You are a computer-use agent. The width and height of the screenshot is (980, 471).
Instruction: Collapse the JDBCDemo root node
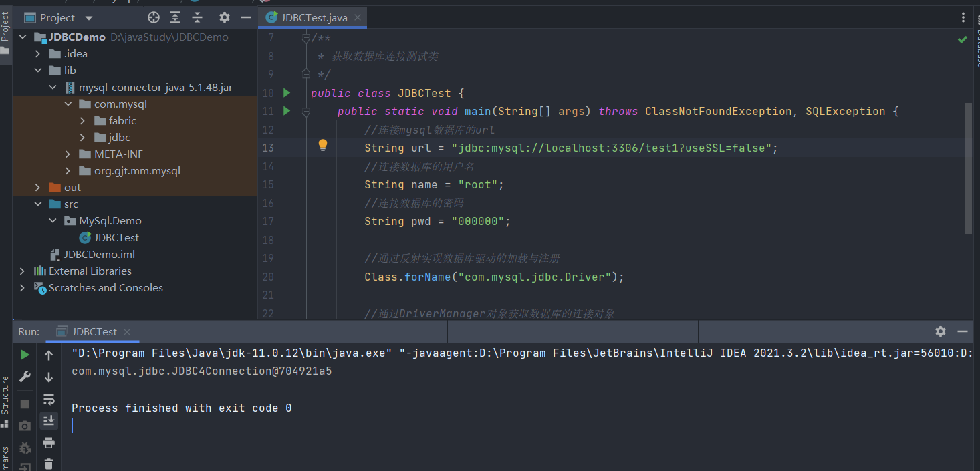22,37
